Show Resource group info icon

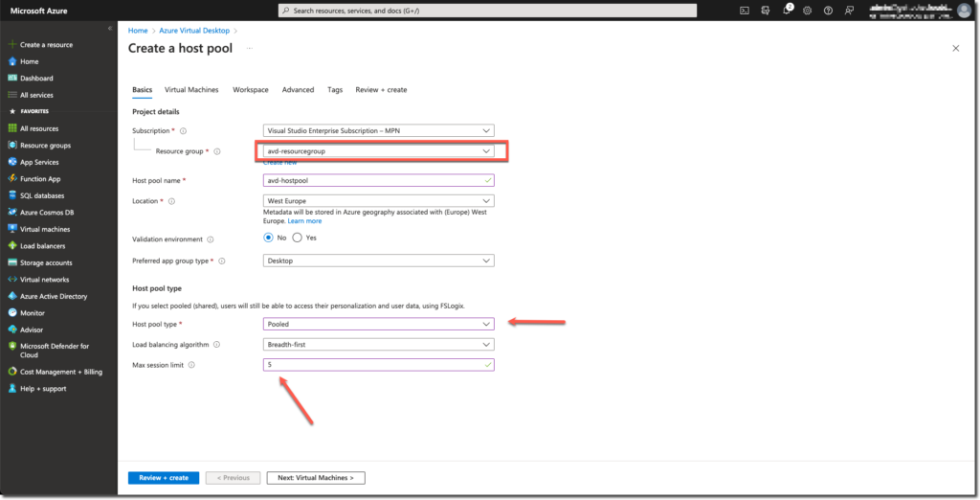pos(217,151)
